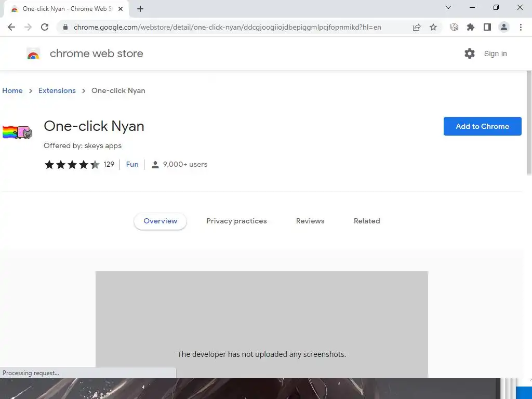Open Web Store settings gear
The height and width of the screenshot is (399, 532).
470,54
